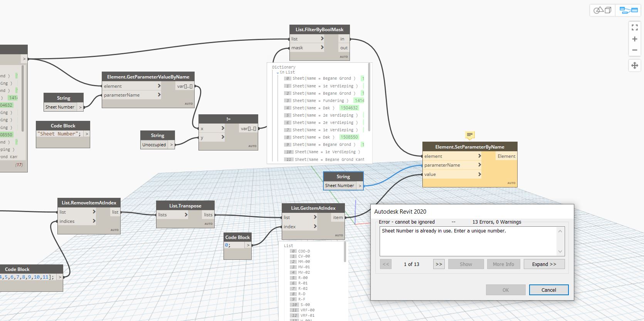Select the 'in' output port of List.FilterByBoolMask
This screenshot has width=644, height=321.
tap(342, 39)
